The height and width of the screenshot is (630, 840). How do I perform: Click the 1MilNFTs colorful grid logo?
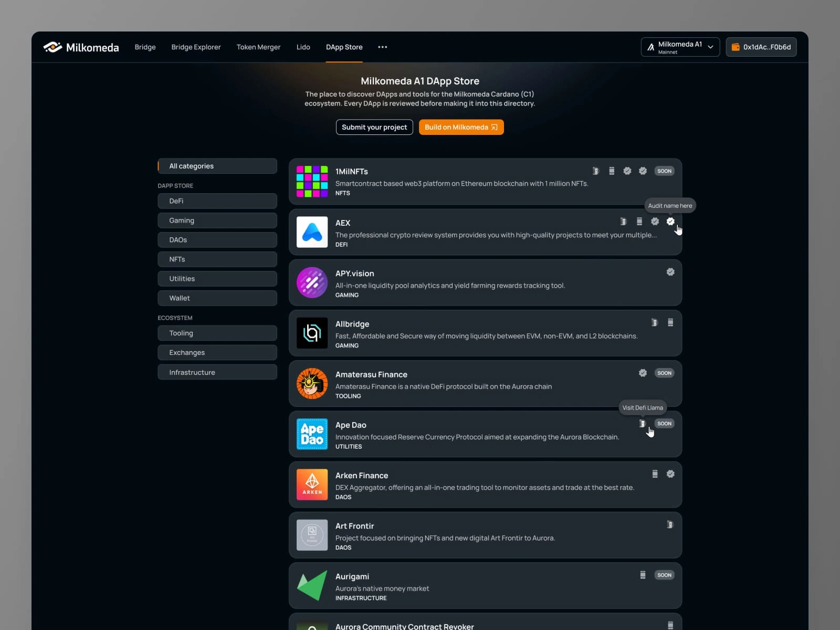pyautogui.click(x=312, y=182)
